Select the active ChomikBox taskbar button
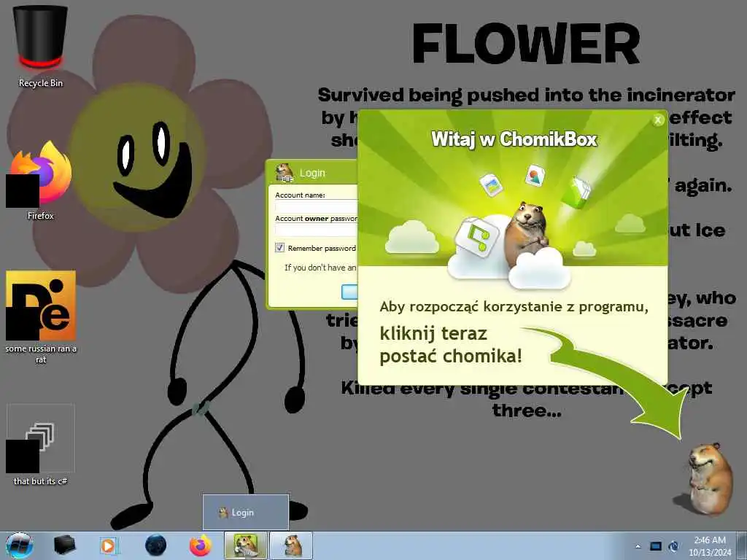This screenshot has width=747, height=560. point(246,545)
